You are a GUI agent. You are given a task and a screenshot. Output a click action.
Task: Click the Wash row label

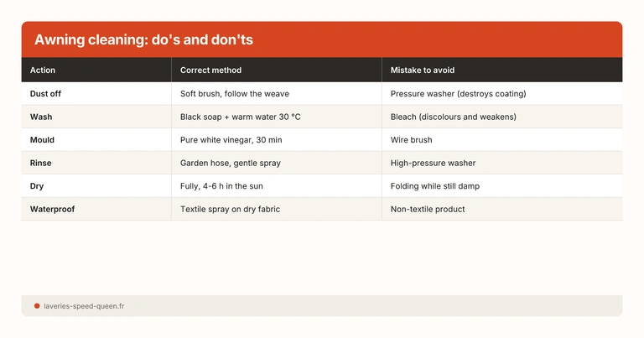[42, 117]
